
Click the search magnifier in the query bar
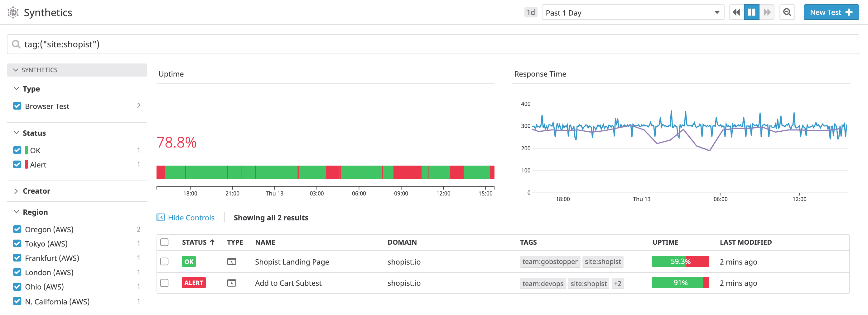(16, 44)
